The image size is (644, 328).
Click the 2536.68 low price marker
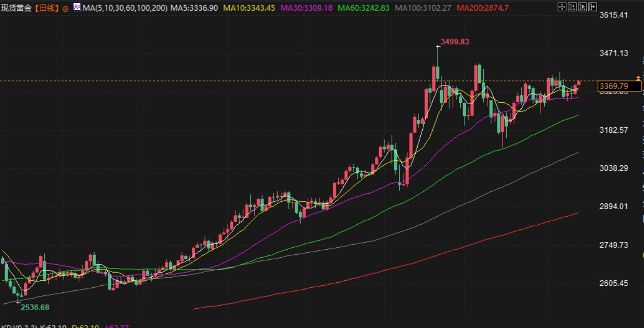tap(35, 307)
